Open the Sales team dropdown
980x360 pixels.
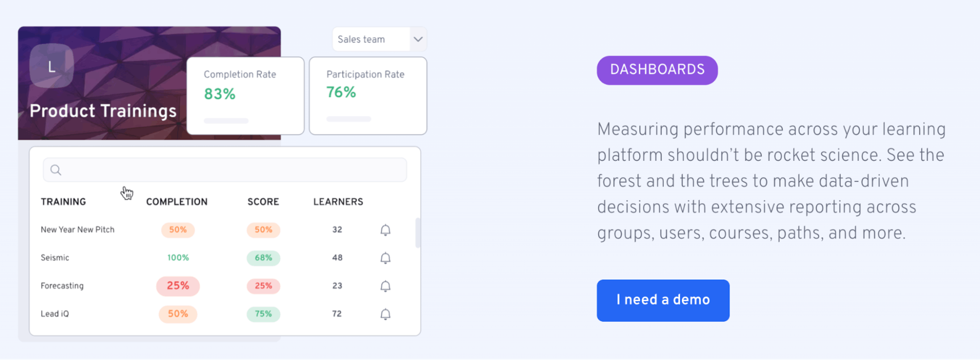[x=372, y=39]
